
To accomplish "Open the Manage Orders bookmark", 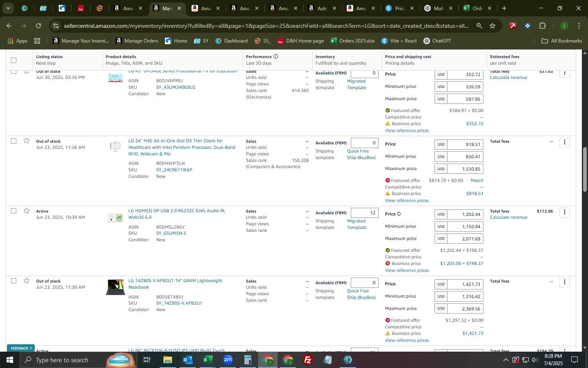I will tap(137, 41).
